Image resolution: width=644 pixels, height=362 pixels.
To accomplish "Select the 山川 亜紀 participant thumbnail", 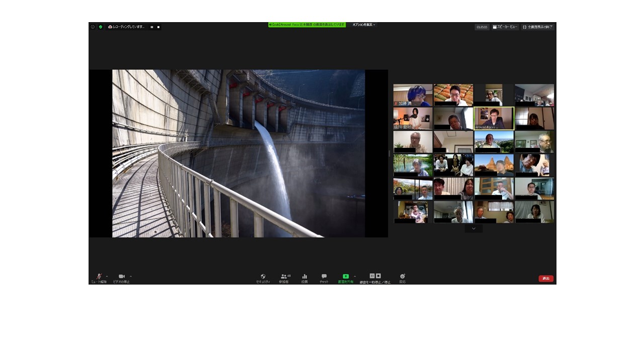I will pos(413,118).
